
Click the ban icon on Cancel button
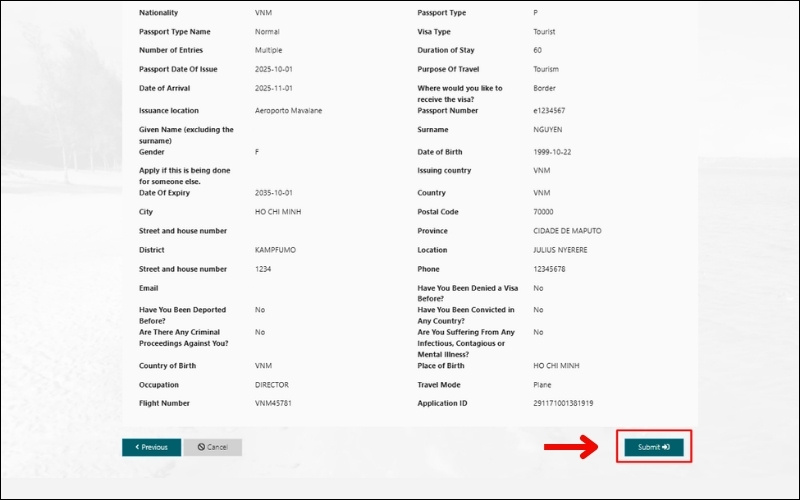[x=201, y=447]
